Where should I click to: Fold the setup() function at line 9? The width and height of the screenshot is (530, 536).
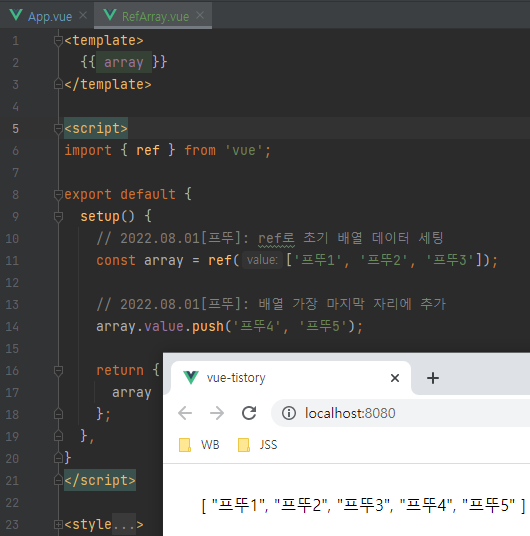click(x=58, y=216)
